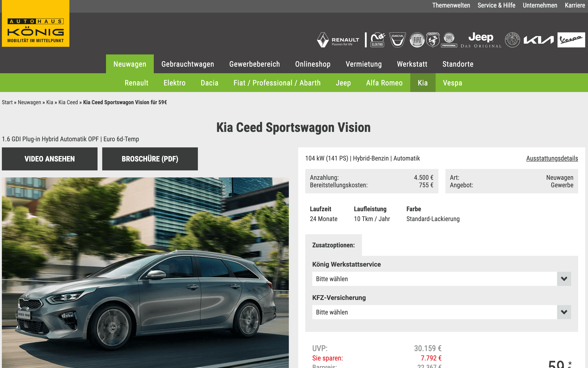Image resolution: width=588 pixels, height=368 pixels.
Task: Open the Standorte menu item
Action: coord(458,64)
